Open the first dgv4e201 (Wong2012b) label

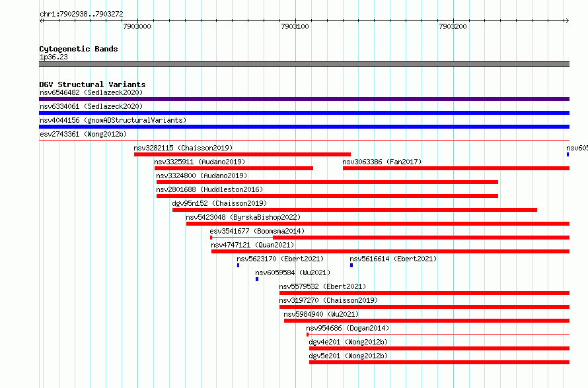(x=348, y=342)
